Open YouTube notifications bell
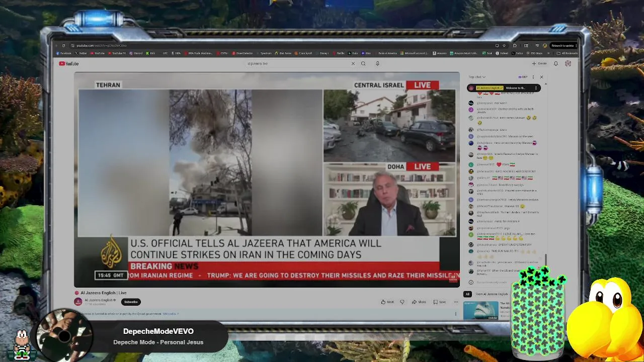Image resolution: width=644 pixels, height=362 pixels. click(556, 63)
